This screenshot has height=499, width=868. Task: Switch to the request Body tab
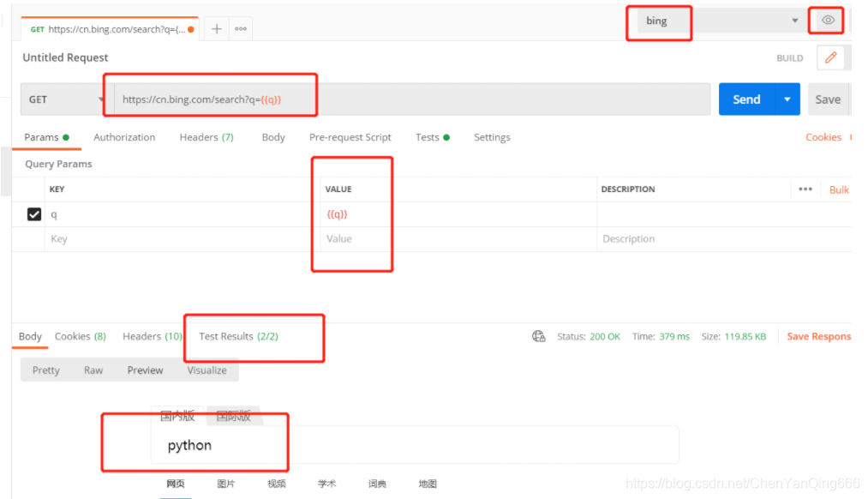click(x=273, y=137)
